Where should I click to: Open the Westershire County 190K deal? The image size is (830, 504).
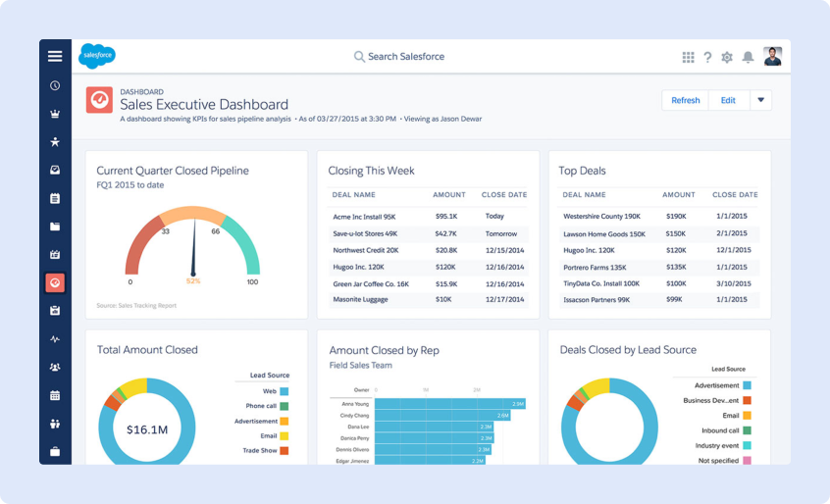601,217
